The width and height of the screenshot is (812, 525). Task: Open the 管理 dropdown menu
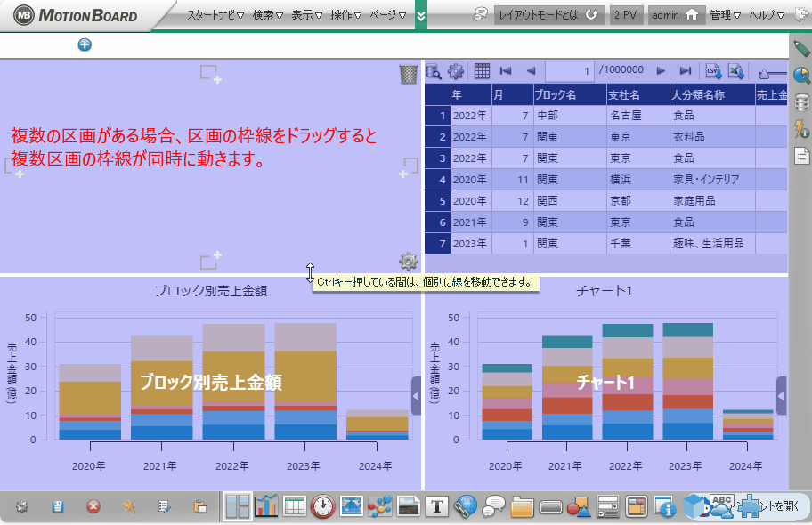[x=725, y=15]
